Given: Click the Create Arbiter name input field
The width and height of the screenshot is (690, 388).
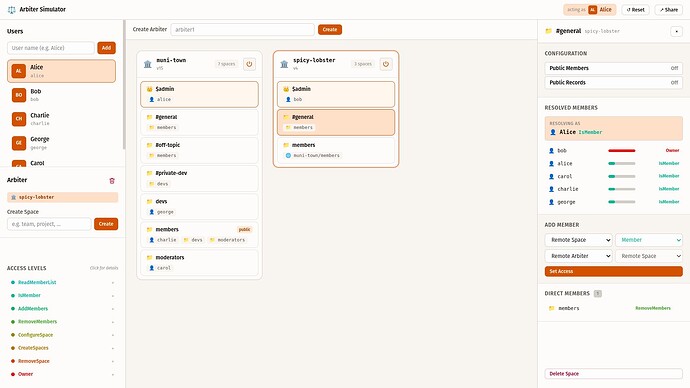Looking at the screenshot, I should (x=242, y=29).
